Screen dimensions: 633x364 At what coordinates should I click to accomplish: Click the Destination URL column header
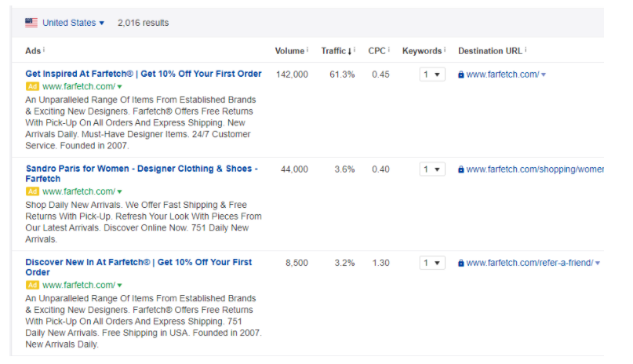coord(490,51)
